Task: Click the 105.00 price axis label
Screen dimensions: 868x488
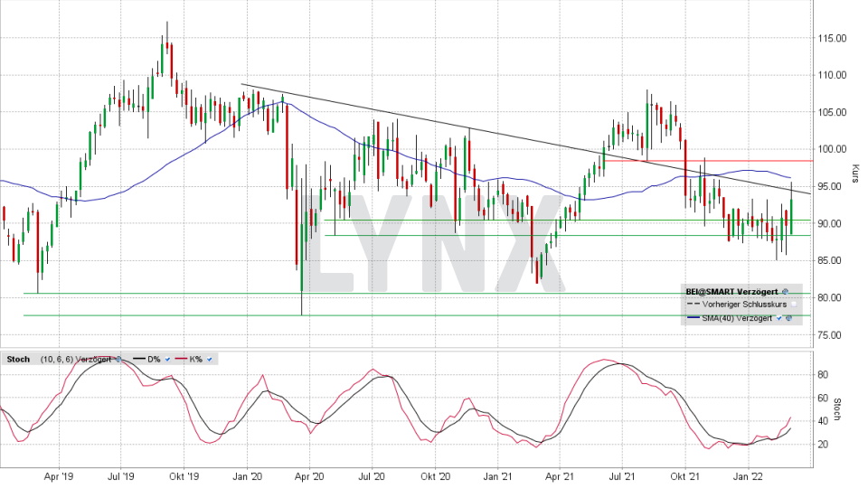Action: click(832, 112)
